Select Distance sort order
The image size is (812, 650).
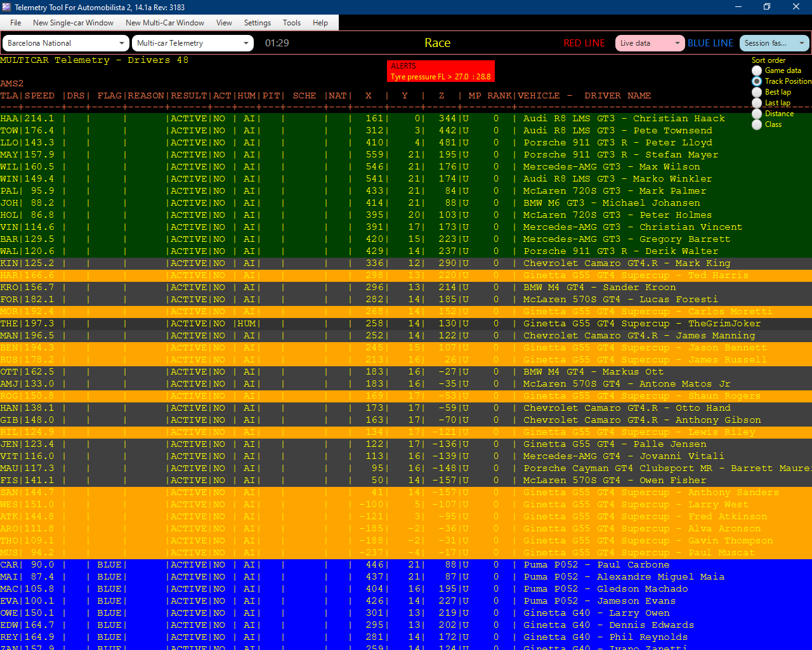pyautogui.click(x=773, y=114)
